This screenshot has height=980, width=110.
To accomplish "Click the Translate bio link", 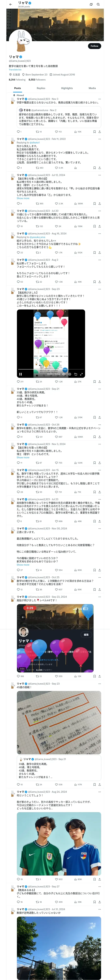I will (15, 70).
